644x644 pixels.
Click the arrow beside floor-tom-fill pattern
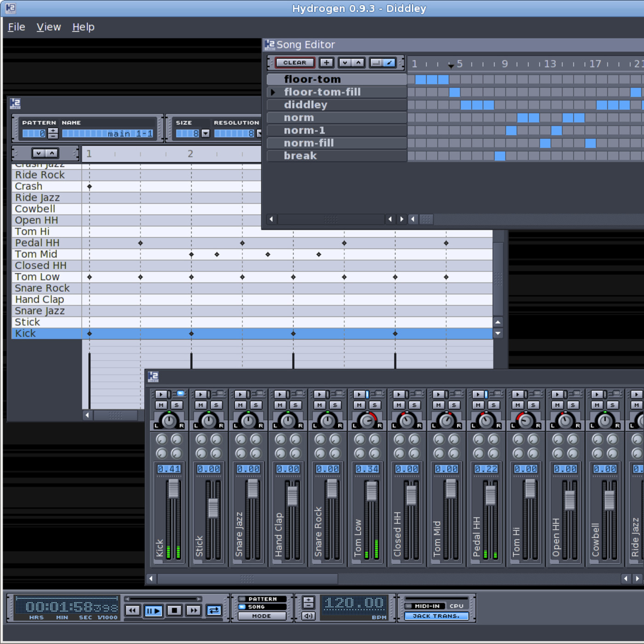click(x=273, y=92)
